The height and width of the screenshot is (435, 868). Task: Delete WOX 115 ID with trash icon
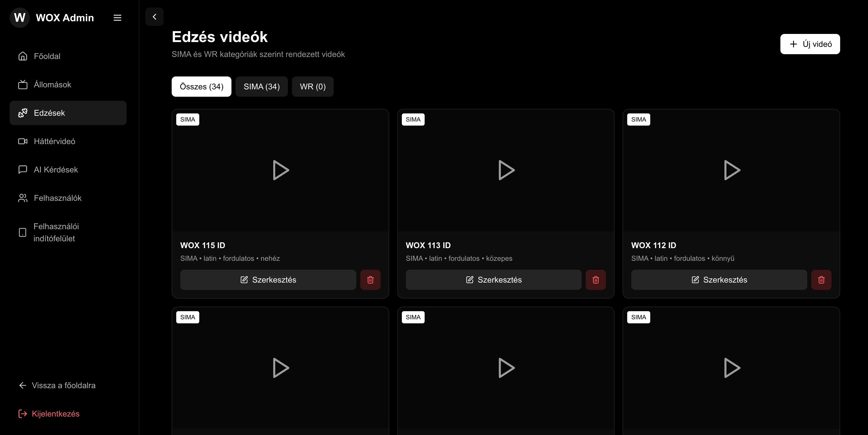coord(370,280)
